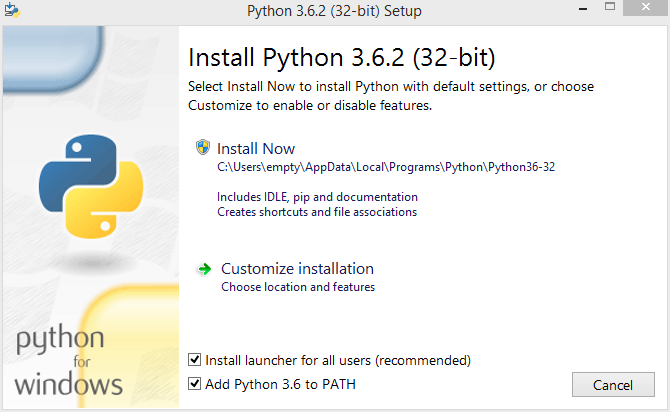
Task: Click the Python logo on the left panel
Action: 91,186
